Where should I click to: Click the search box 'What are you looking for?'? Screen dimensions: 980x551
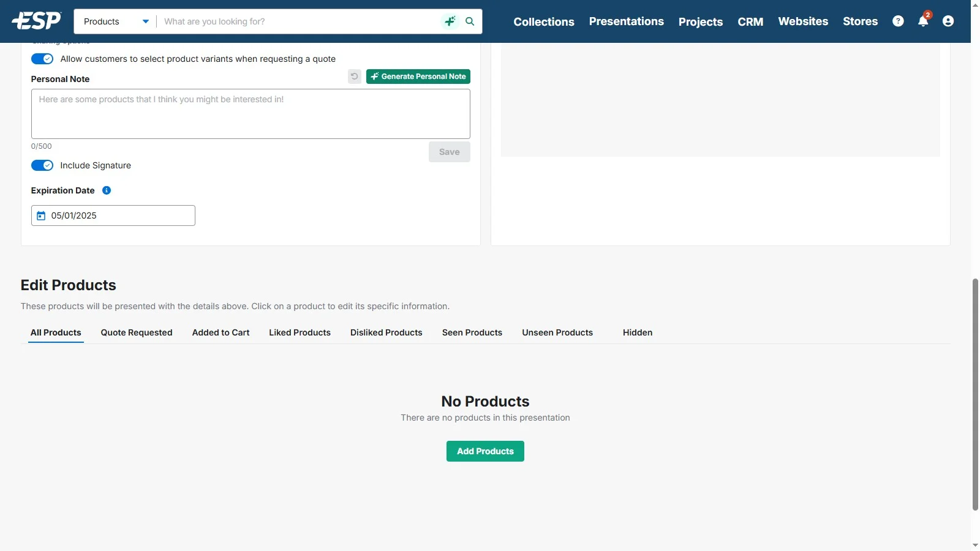[300, 21]
